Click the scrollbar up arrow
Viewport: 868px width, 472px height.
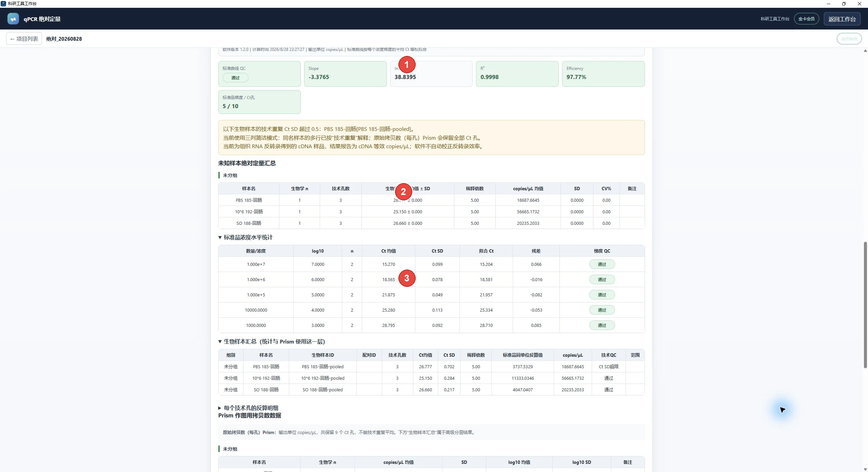point(865,51)
